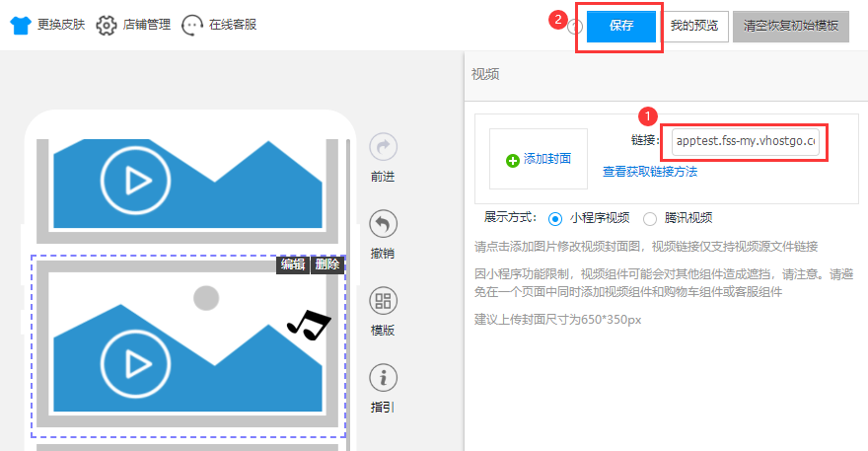The height and width of the screenshot is (451, 868).
Task: Open the 查看获取链接方法 link
Action: 649,172
